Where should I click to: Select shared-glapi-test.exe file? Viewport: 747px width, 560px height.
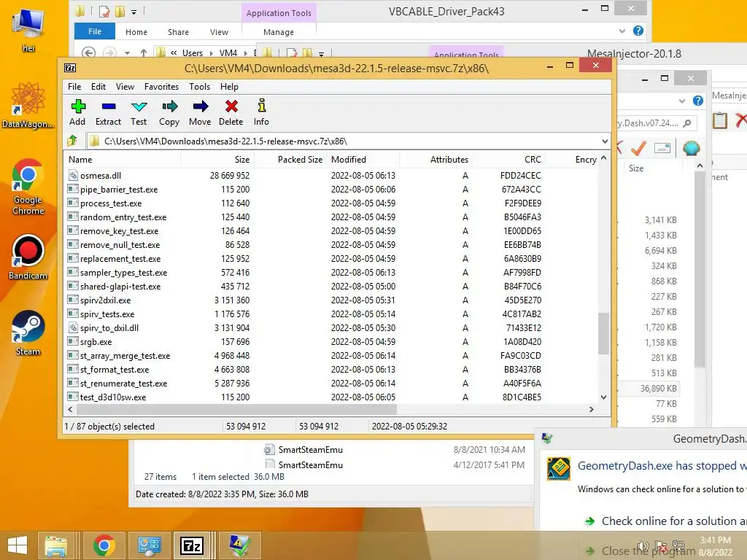[120, 286]
